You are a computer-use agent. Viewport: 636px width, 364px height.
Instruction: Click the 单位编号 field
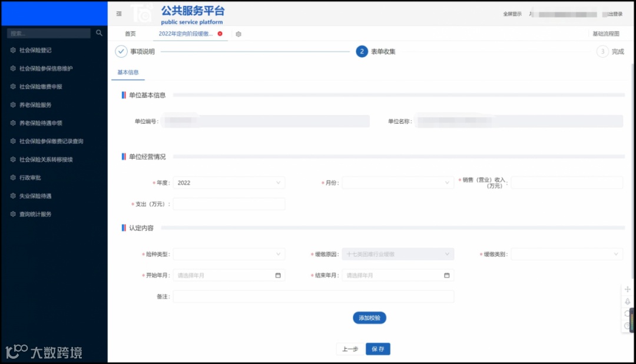pos(265,121)
